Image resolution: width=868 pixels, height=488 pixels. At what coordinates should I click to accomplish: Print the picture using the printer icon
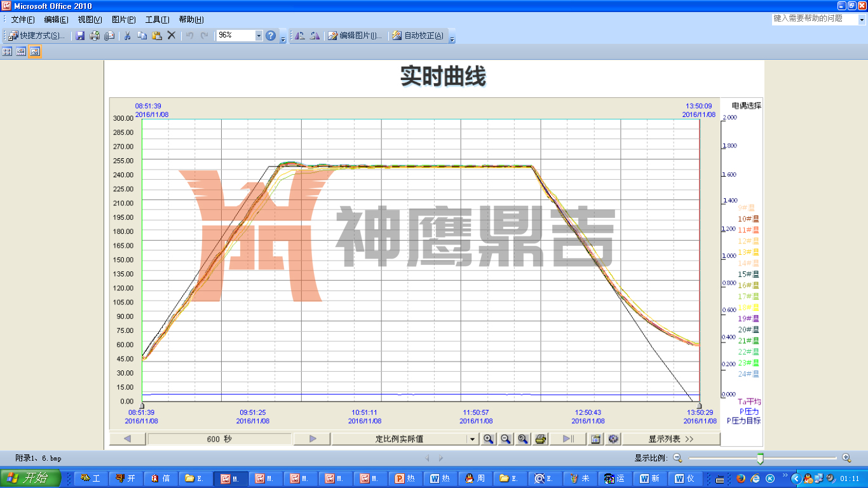[x=95, y=36]
